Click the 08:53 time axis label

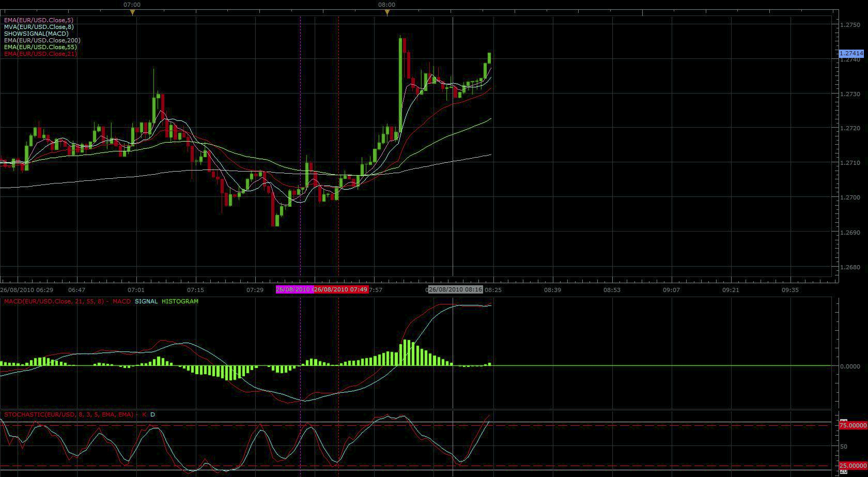point(612,290)
